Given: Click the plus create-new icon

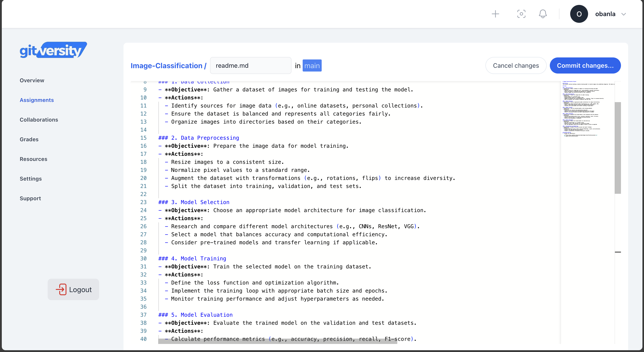Looking at the screenshot, I should [495, 14].
